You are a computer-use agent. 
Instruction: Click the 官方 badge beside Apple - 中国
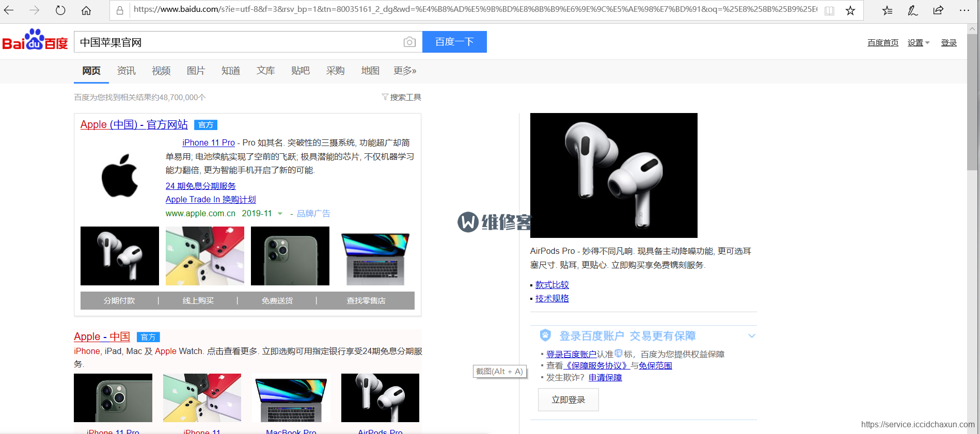point(148,337)
